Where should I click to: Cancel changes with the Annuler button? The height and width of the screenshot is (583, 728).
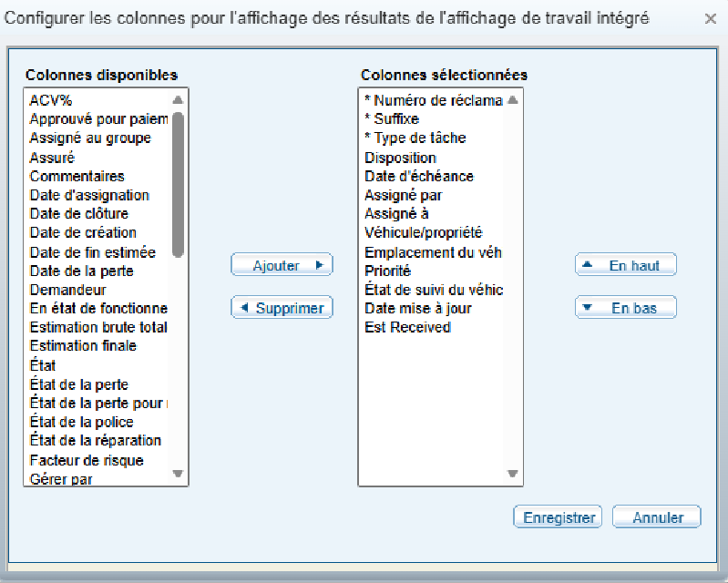tap(657, 517)
